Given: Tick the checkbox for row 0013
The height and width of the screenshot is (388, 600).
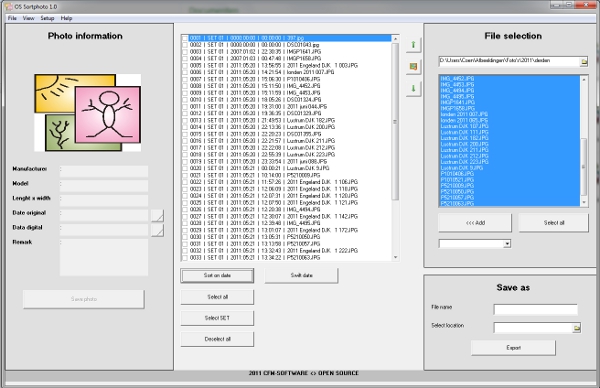Looking at the screenshot, I should coord(185,120).
